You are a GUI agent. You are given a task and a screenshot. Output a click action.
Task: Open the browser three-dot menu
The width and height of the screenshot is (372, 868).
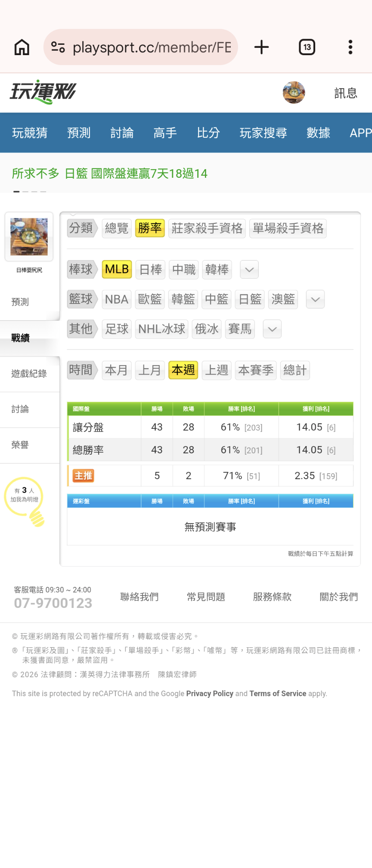[350, 47]
